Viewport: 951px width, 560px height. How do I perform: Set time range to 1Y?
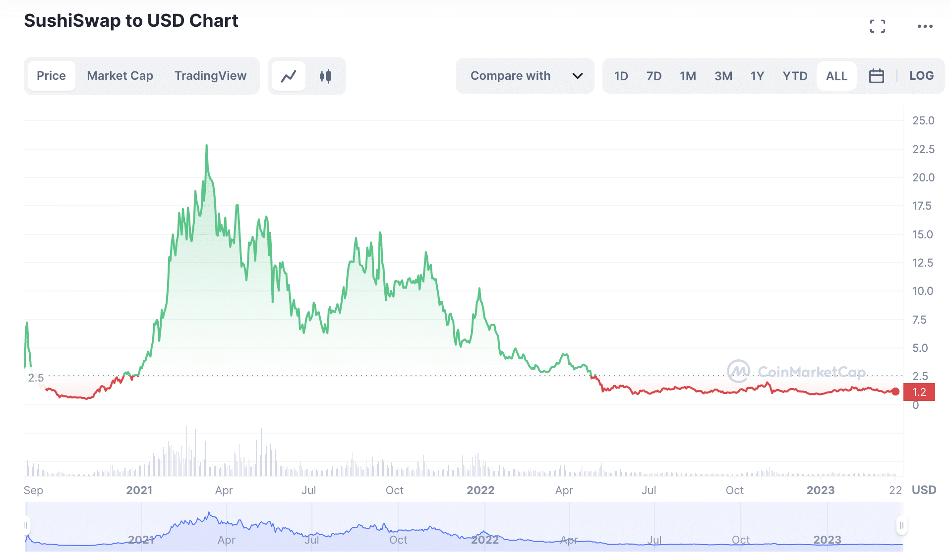click(757, 76)
